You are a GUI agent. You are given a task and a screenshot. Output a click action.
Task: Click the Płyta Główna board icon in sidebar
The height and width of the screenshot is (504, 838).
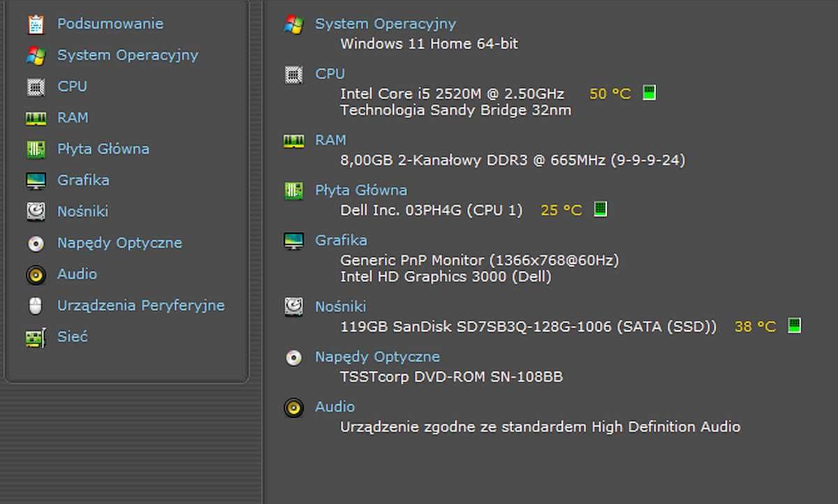36,149
